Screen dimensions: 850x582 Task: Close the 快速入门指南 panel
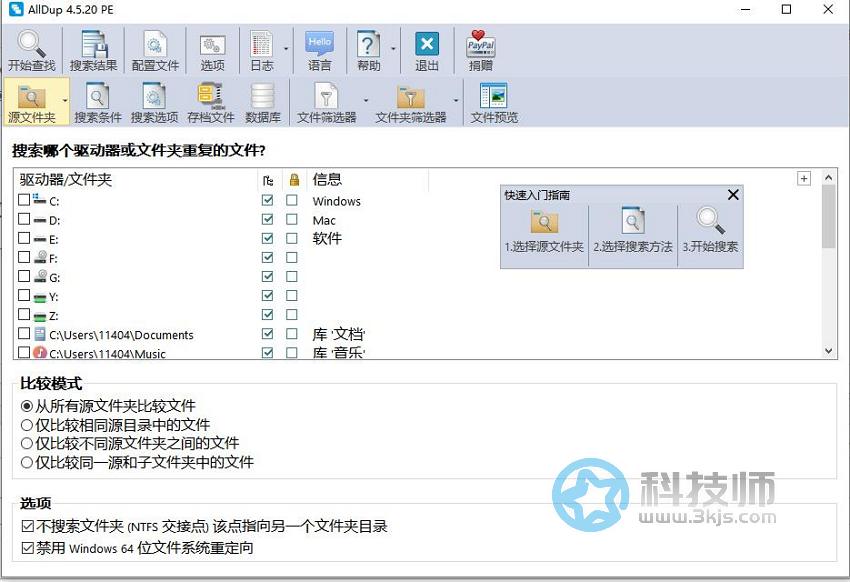click(x=733, y=195)
